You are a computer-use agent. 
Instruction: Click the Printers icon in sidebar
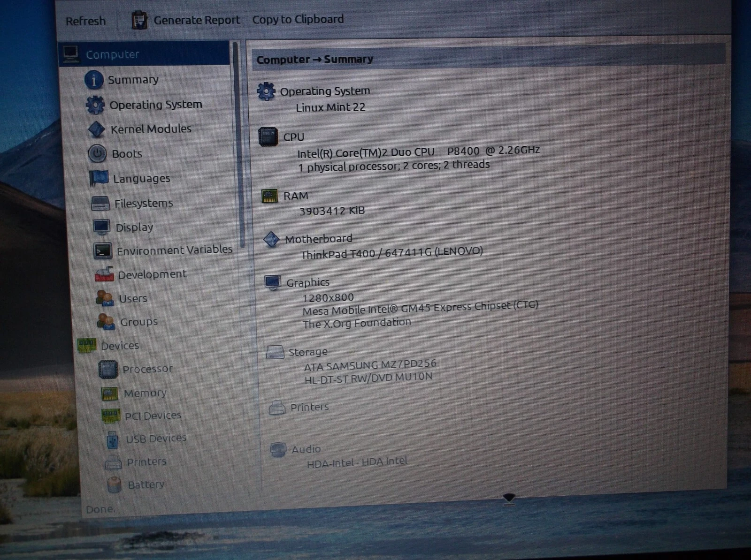pos(114,462)
